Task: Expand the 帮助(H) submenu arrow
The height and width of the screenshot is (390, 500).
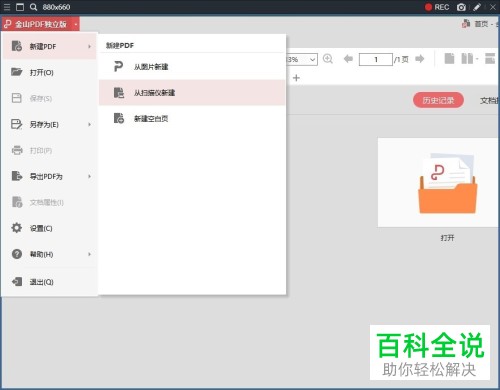Action: click(x=89, y=254)
